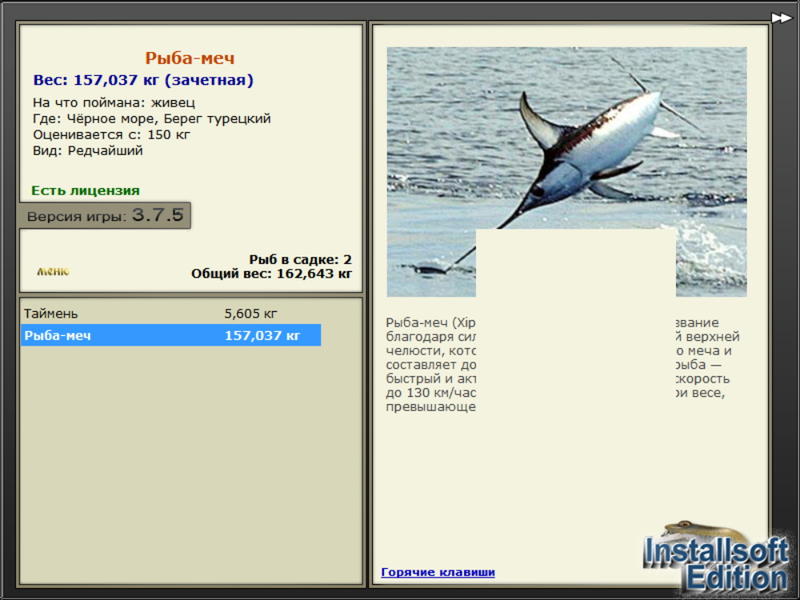Open the 'Горячие клавиши' link

[x=438, y=572]
